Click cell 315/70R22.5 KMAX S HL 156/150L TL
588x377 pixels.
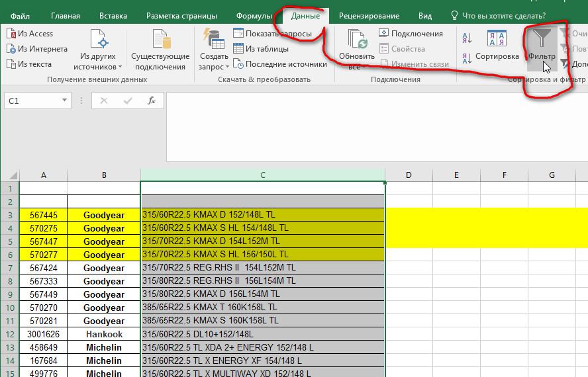click(x=262, y=255)
